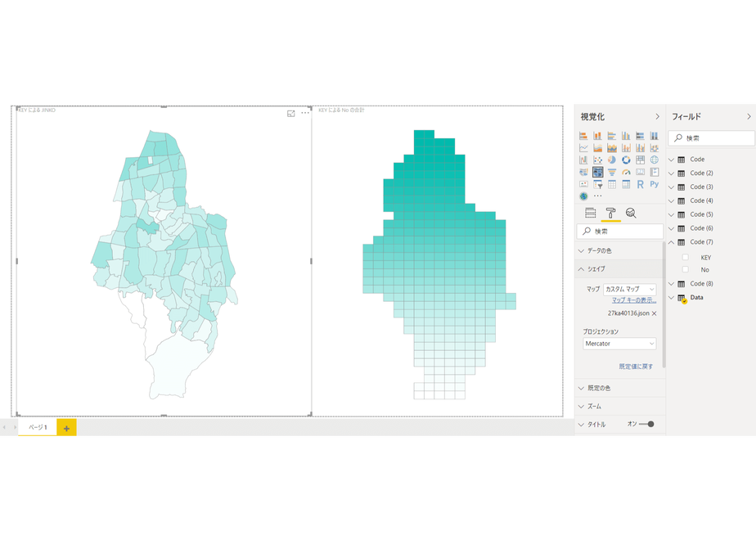
Task: Check the KEY field checkbox
Action: (x=685, y=257)
